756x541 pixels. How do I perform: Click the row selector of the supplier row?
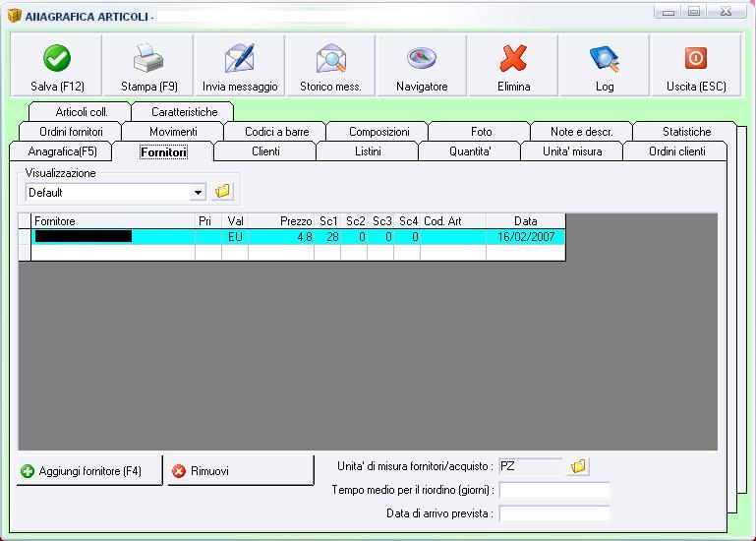(x=25, y=237)
